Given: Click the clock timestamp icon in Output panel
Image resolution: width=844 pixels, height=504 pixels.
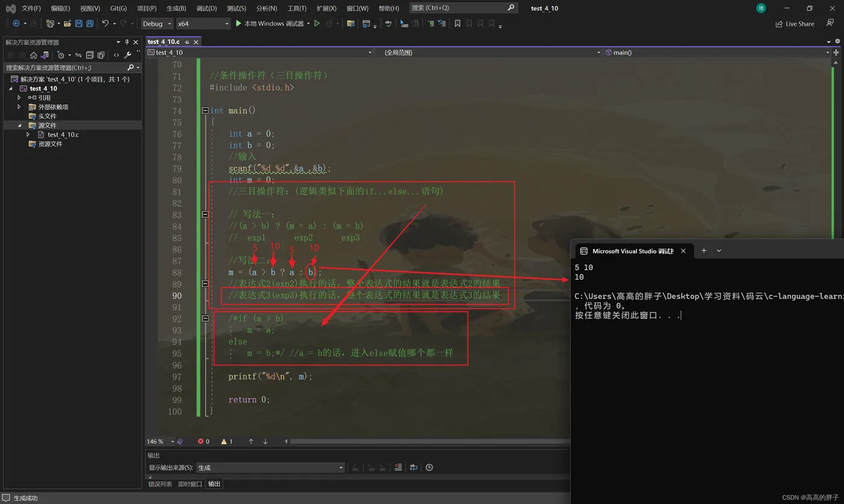Looking at the screenshot, I should click(x=429, y=467).
